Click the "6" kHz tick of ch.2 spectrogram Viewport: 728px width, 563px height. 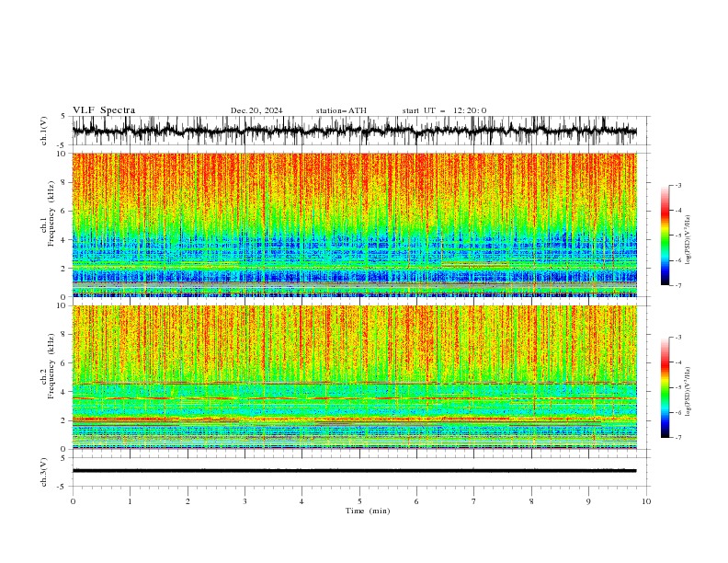pos(64,363)
